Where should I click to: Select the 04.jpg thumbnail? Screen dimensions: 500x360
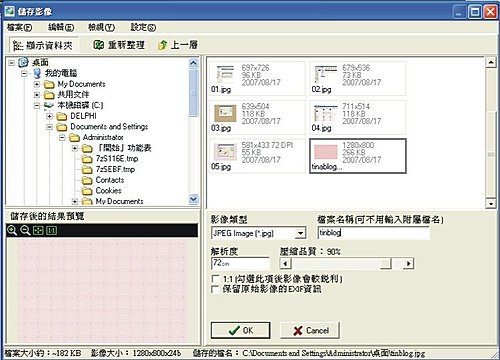(x=358, y=117)
